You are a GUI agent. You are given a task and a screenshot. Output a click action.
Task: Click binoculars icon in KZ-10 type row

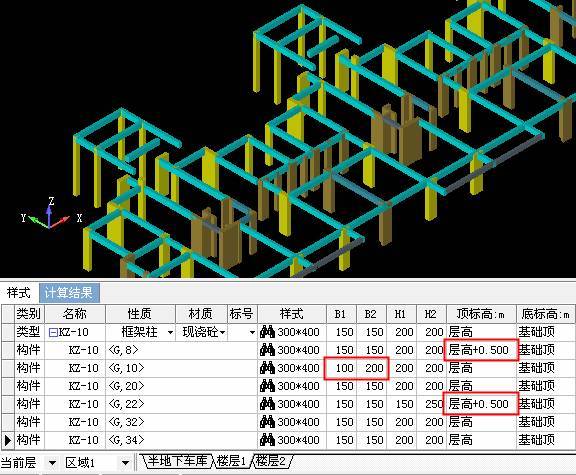click(267, 332)
